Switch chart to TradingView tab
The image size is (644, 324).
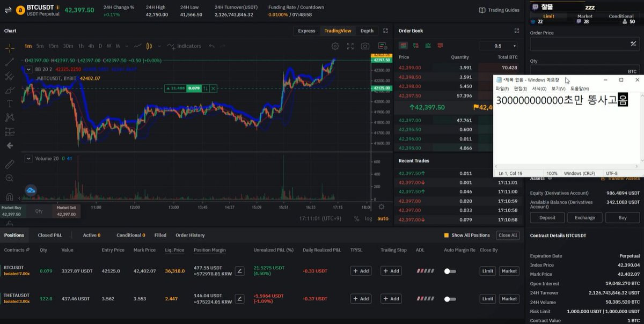coord(338,31)
